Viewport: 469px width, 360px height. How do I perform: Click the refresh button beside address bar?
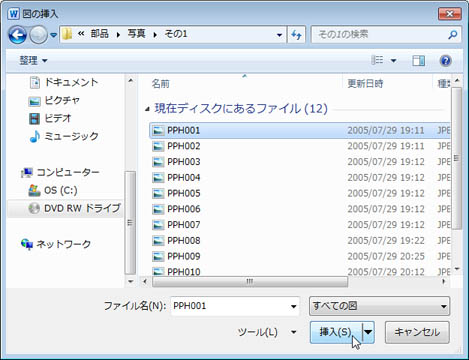[296, 35]
